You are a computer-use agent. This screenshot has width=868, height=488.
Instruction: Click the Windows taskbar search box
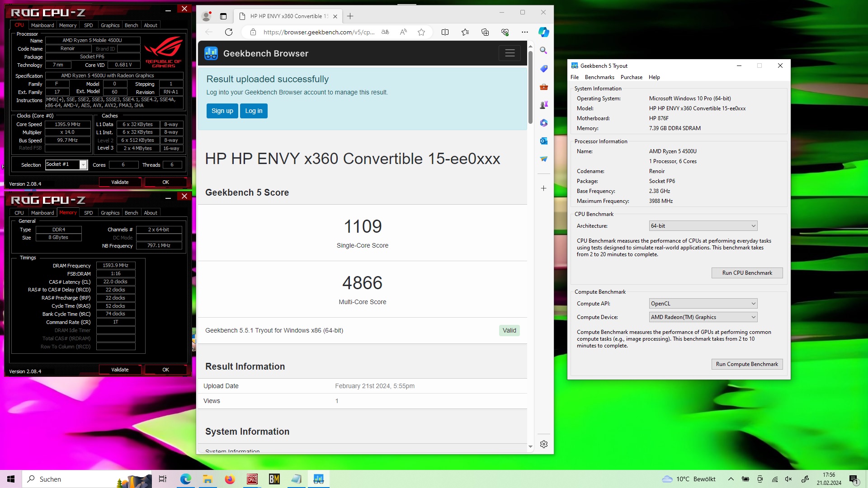pyautogui.click(x=87, y=479)
